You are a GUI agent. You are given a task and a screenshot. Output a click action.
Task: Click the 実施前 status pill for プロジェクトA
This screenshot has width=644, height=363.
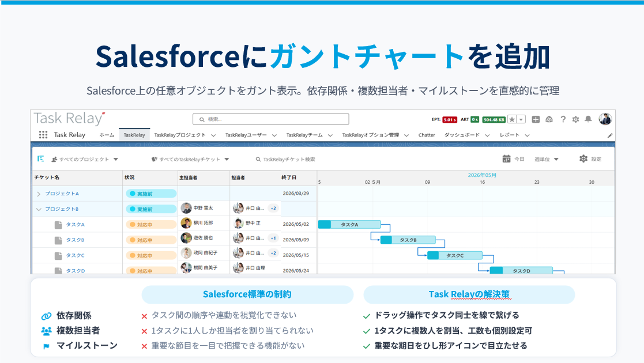tap(150, 194)
